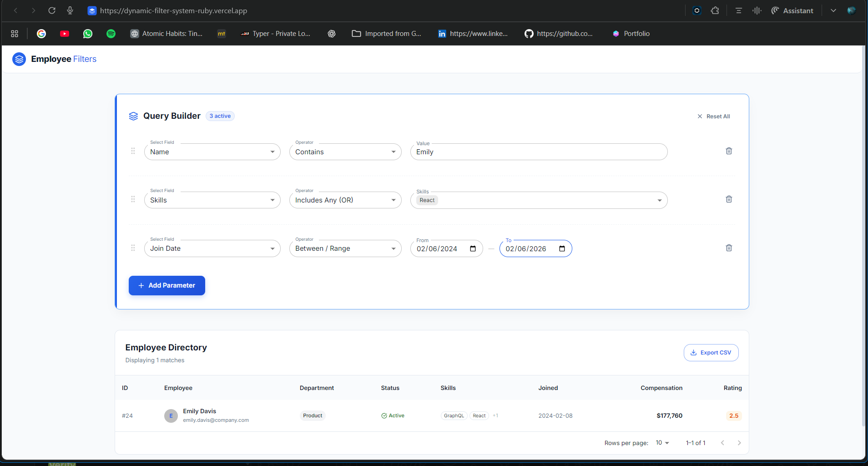Open the To date calendar picker
Image resolution: width=868 pixels, height=466 pixels.
click(562, 249)
